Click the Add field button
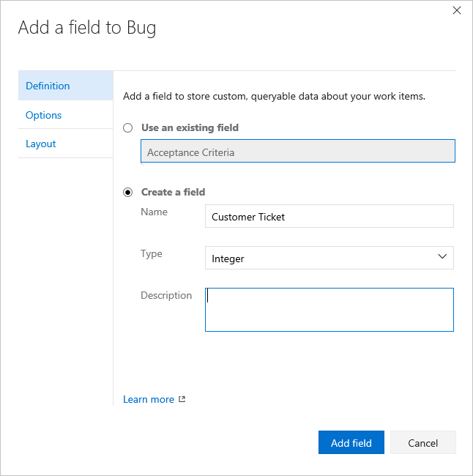The image size is (473, 476). pos(351,442)
